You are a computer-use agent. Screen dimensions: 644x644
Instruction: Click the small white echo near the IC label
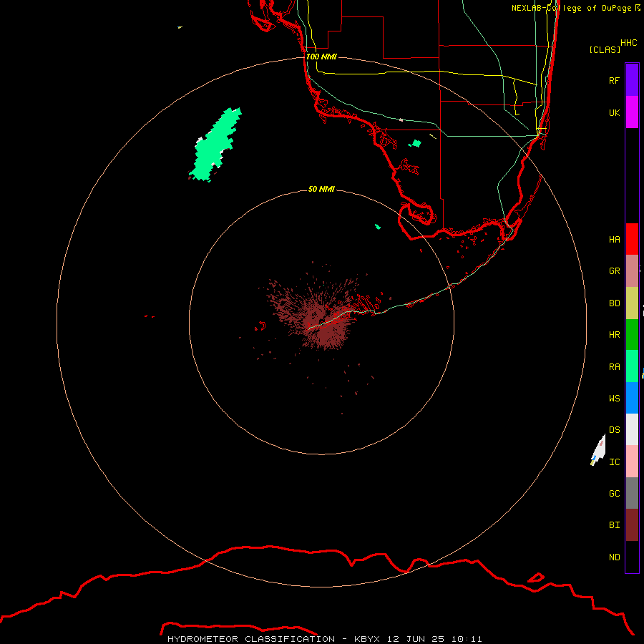pos(598,450)
